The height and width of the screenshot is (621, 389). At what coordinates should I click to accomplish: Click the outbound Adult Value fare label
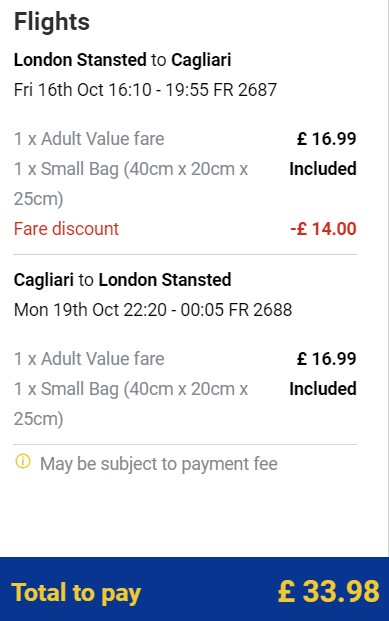[89, 139]
